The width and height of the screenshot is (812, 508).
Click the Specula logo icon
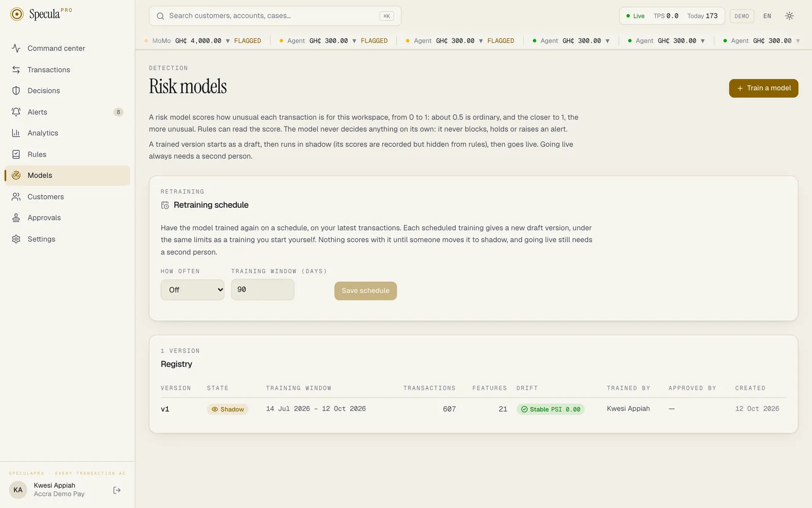click(17, 14)
